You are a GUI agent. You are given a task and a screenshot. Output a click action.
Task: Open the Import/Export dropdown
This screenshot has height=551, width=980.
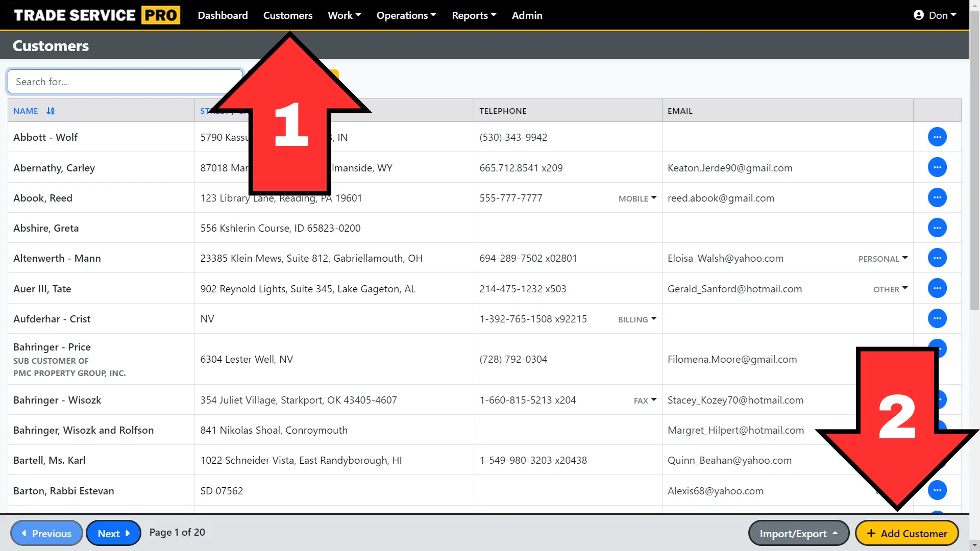pos(798,533)
